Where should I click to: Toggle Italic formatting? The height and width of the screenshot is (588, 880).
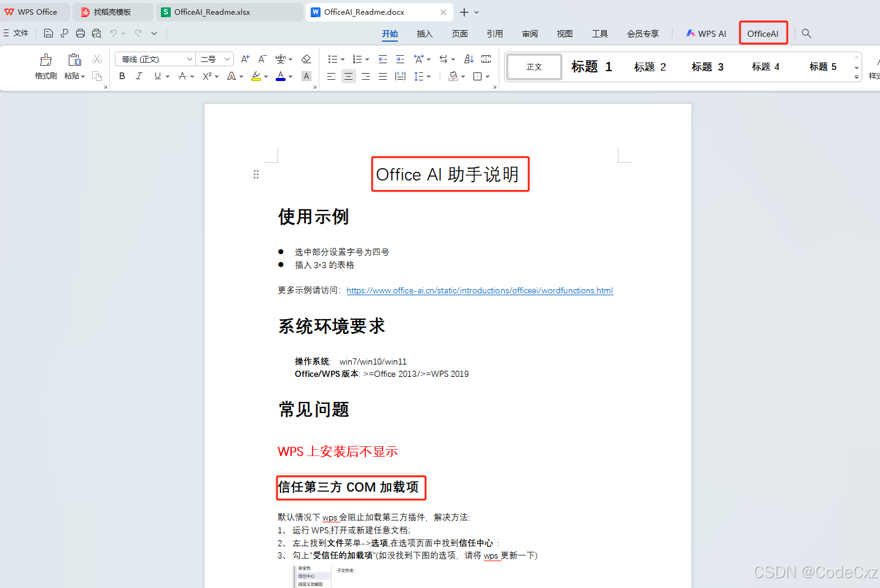tap(139, 76)
